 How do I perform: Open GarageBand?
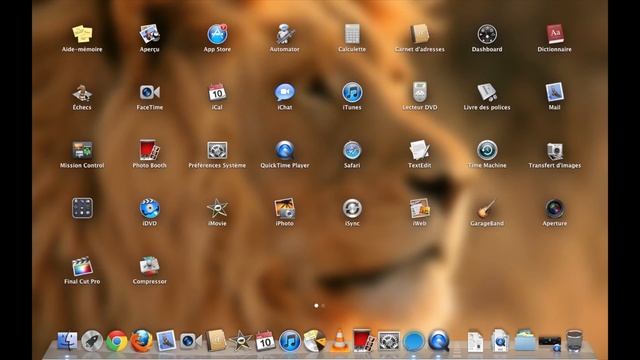(x=487, y=208)
